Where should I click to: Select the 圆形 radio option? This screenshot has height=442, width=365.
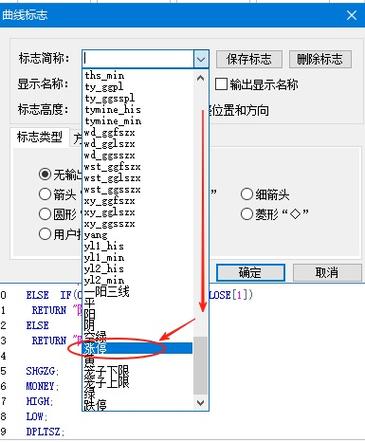(x=45, y=214)
